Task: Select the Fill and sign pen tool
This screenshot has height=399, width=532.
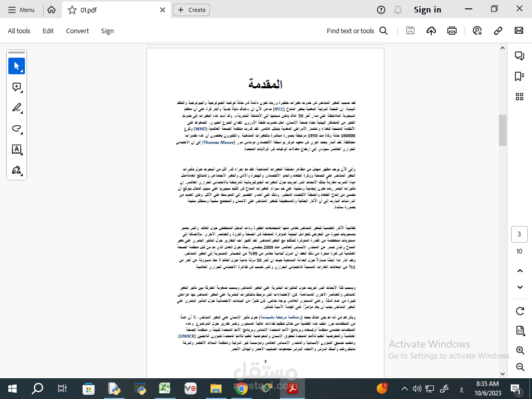Action: coord(17,170)
